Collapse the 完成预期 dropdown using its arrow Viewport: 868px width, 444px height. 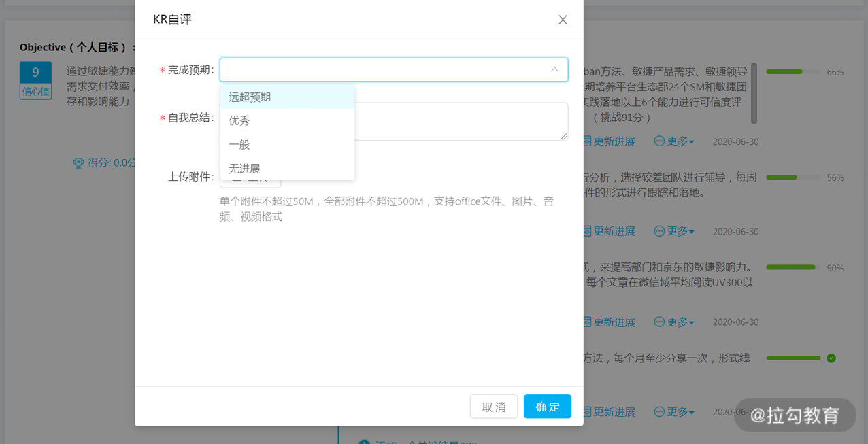(554, 69)
